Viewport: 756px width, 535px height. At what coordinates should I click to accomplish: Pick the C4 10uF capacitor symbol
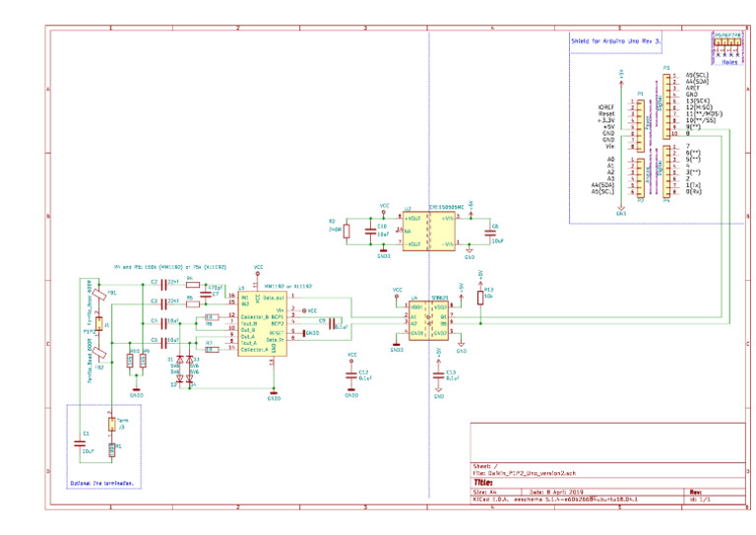(163, 323)
